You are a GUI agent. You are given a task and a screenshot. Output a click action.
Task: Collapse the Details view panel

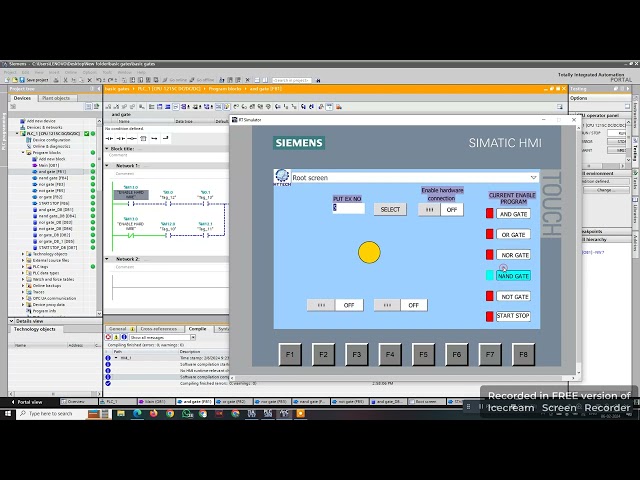click(x=11, y=321)
